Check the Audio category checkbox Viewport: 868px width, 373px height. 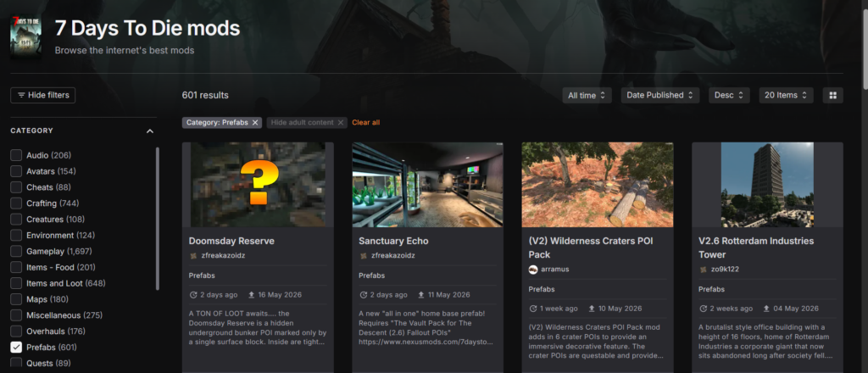click(16, 155)
